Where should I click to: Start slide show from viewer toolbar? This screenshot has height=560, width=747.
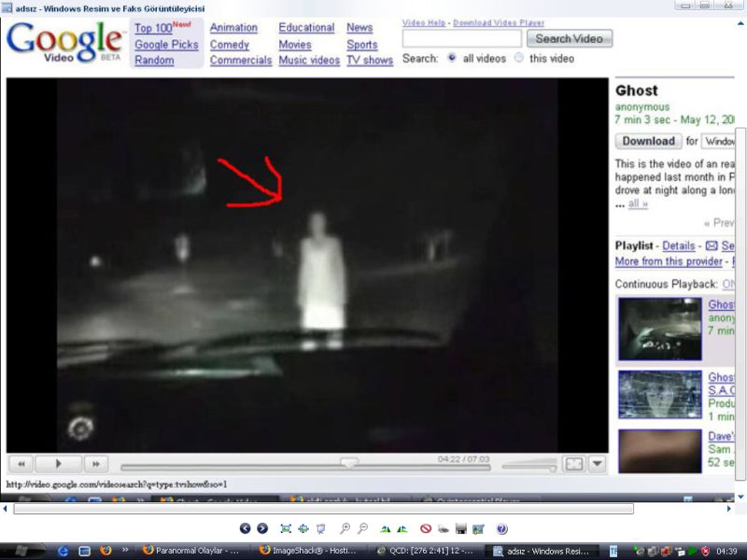[321, 528]
